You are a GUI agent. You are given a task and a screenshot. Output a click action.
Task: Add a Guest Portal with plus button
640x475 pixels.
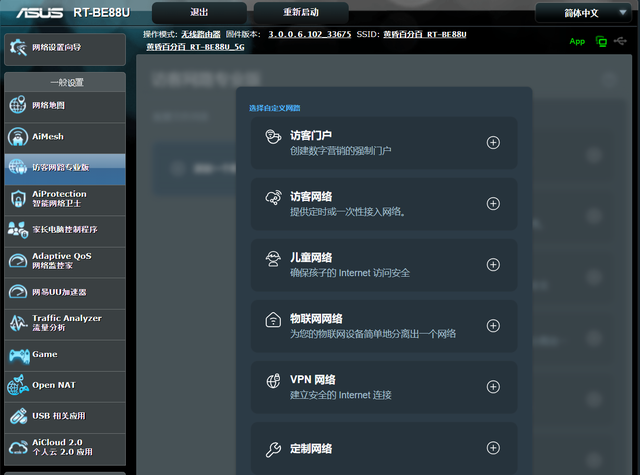(493, 142)
